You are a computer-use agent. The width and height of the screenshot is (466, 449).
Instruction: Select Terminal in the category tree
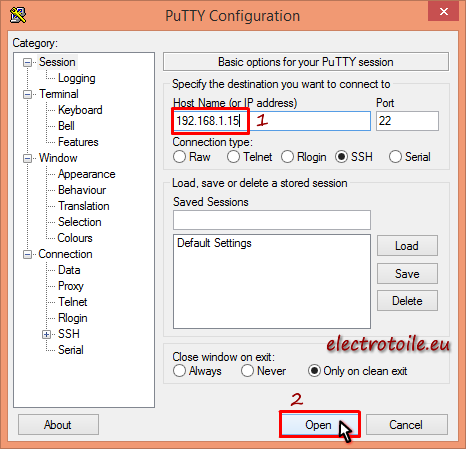tap(59, 94)
